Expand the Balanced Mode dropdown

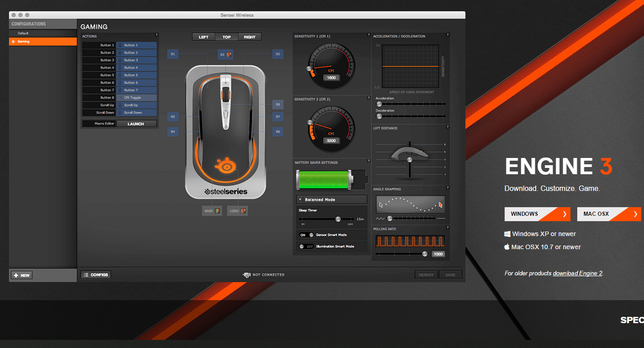click(331, 200)
